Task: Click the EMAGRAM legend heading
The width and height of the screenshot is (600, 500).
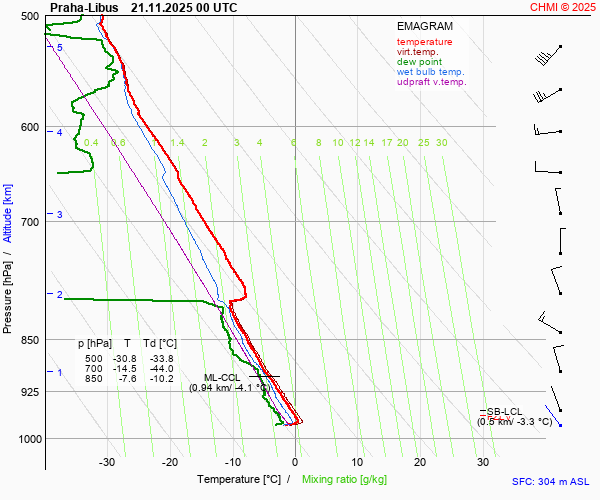Action: [x=425, y=27]
